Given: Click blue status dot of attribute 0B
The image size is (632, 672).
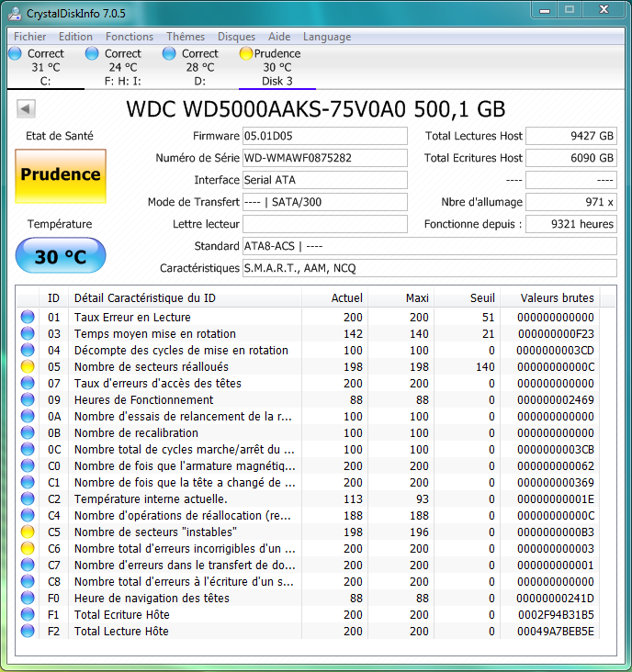Looking at the screenshot, I should (28, 432).
